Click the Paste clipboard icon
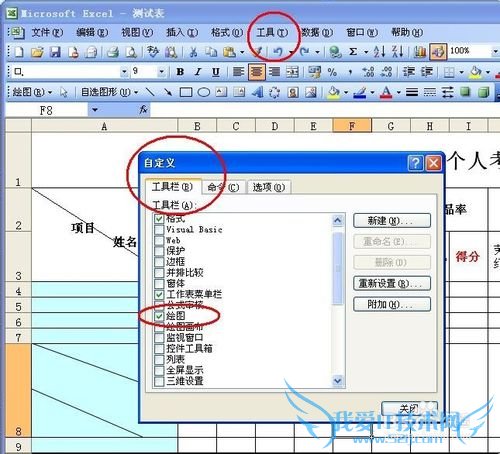Screen dimensions: 500x454 pos(229,52)
